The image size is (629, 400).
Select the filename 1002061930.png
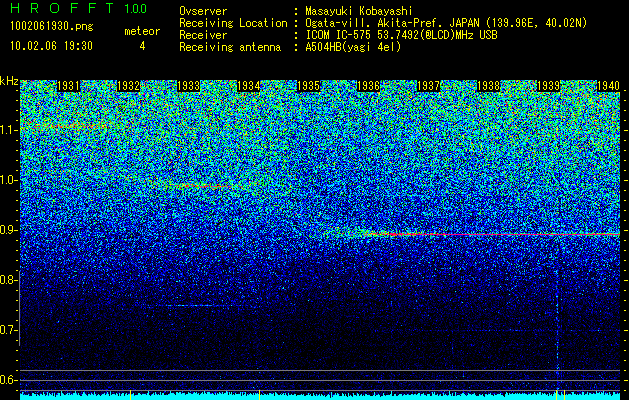(52, 26)
